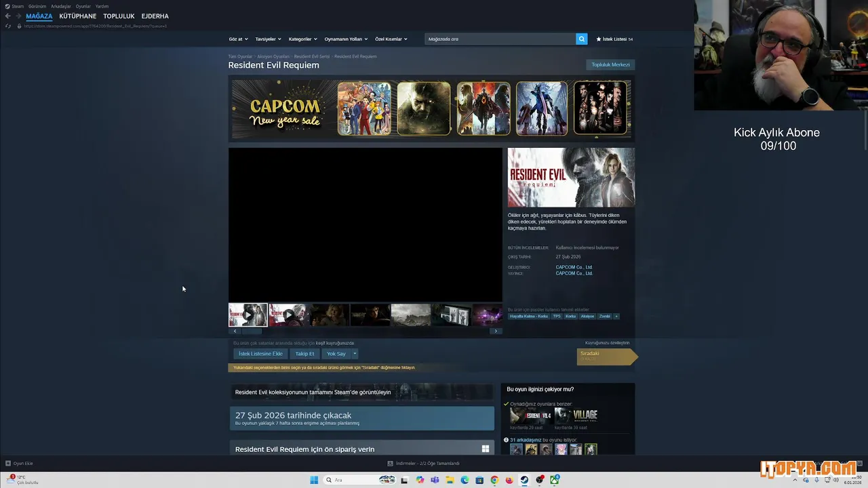Focus the Mağazada ara search field
This screenshot has height=488, width=868.
(500, 39)
